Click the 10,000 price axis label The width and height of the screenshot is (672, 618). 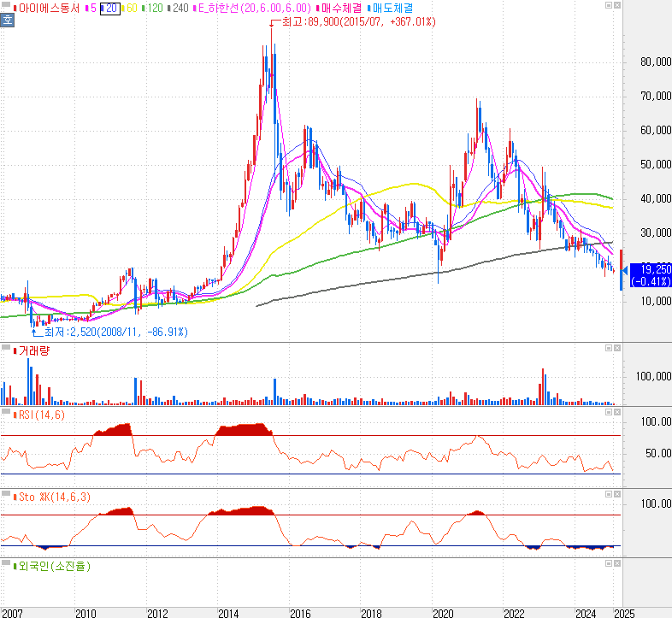click(656, 301)
